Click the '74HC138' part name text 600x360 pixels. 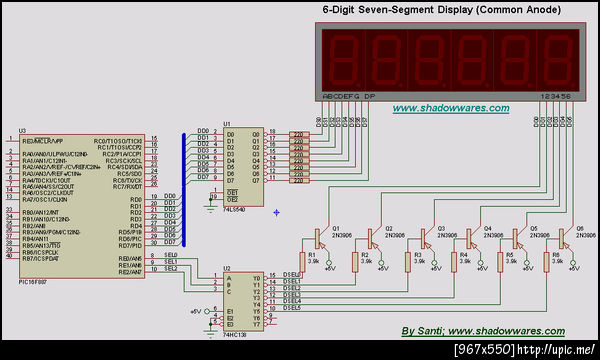(x=235, y=335)
